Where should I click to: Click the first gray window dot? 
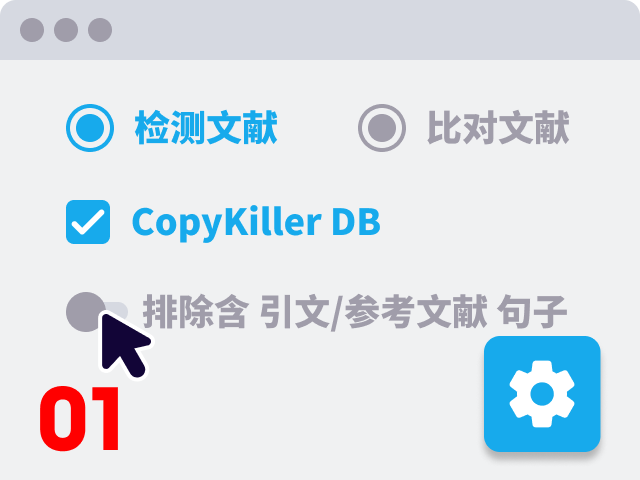tap(32, 30)
